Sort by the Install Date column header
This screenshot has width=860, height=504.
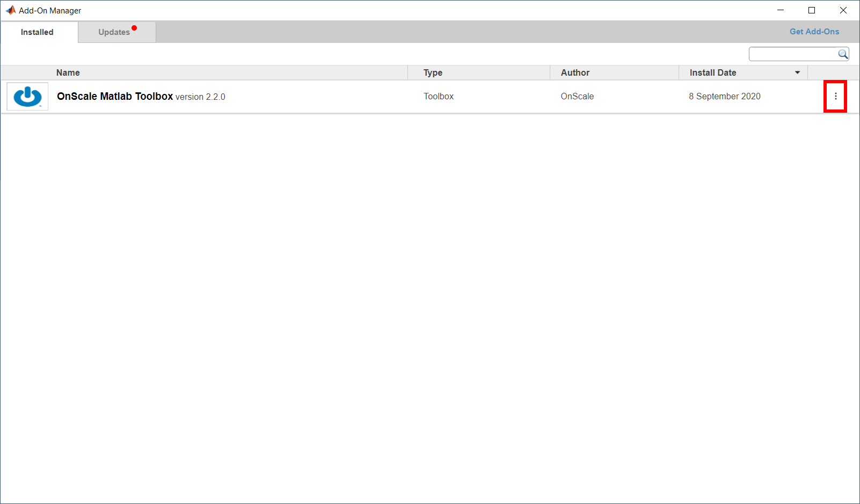coord(743,72)
